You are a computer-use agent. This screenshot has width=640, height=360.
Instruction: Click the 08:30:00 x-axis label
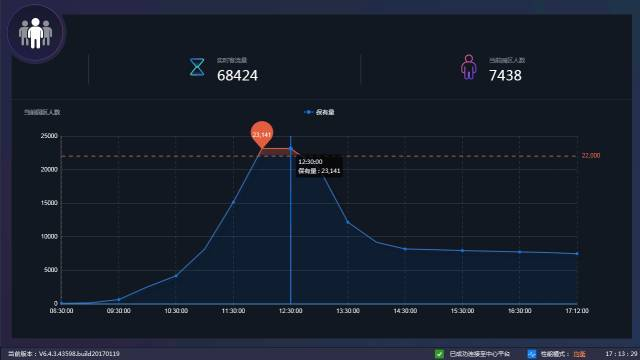(62, 311)
